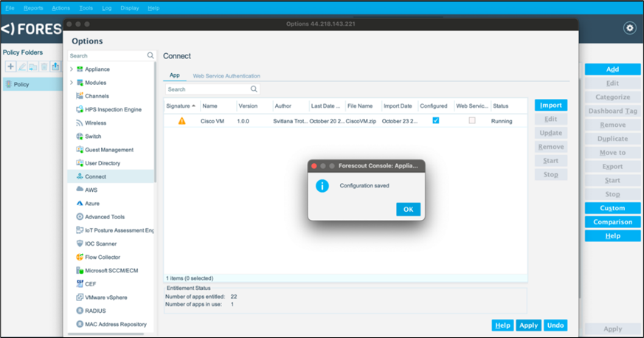Click the CiscoVM.zip file name cell
Viewport: 644px width, 338px height.
coord(361,121)
